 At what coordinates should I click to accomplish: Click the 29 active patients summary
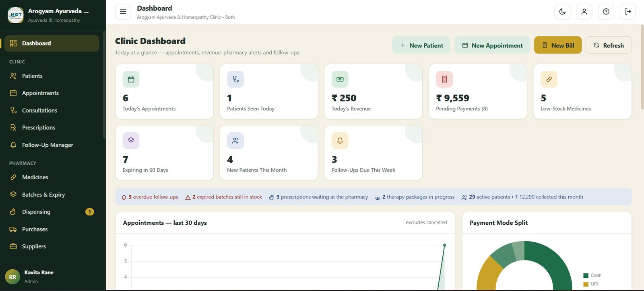point(522,197)
